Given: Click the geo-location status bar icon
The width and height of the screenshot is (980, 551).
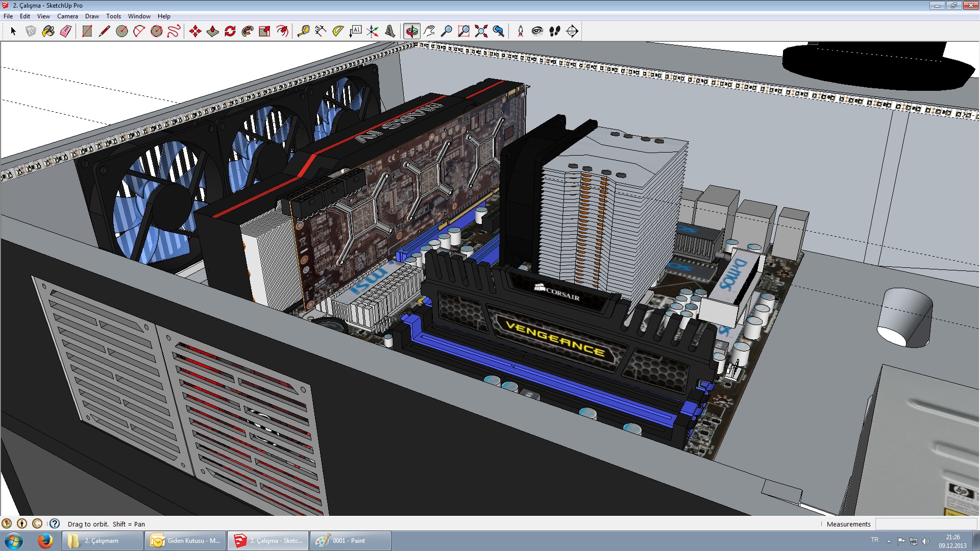Looking at the screenshot, I should click(x=7, y=523).
